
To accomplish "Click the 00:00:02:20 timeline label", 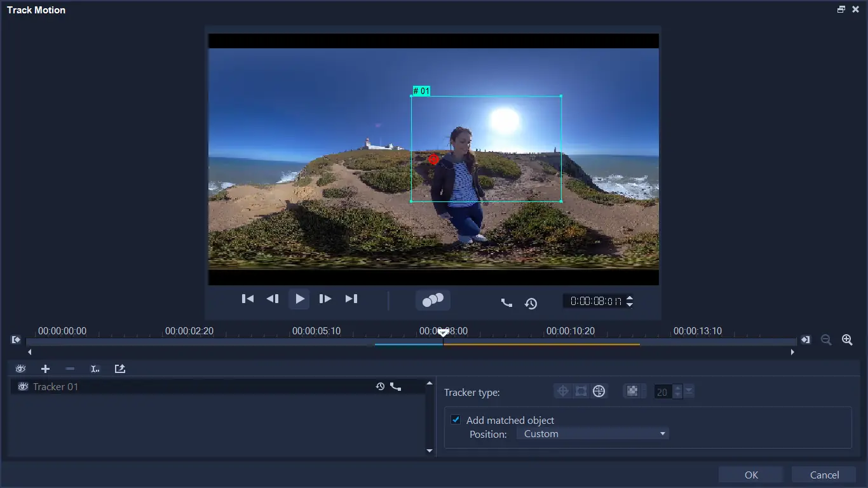I will pyautogui.click(x=189, y=331).
